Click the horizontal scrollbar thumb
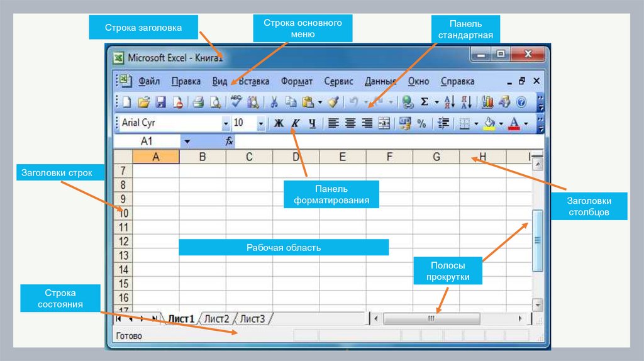The width and height of the screenshot is (644, 361). [431, 319]
